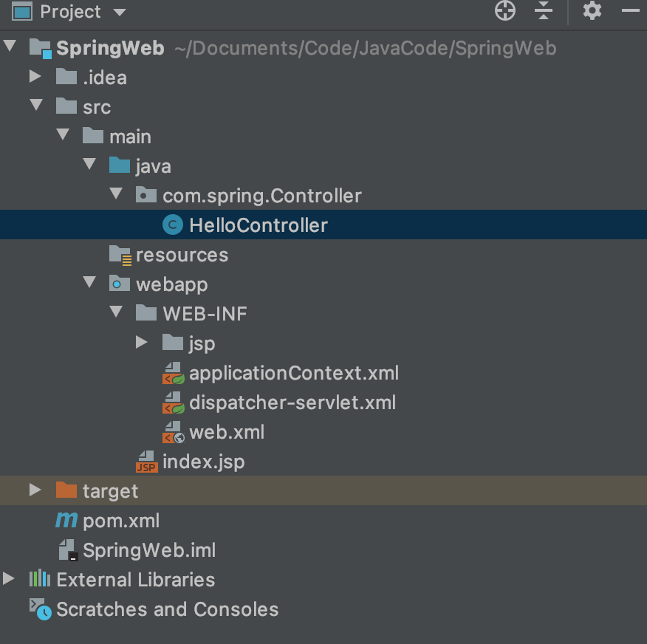Click the Scratches and Consoles icon

[x=40, y=609]
